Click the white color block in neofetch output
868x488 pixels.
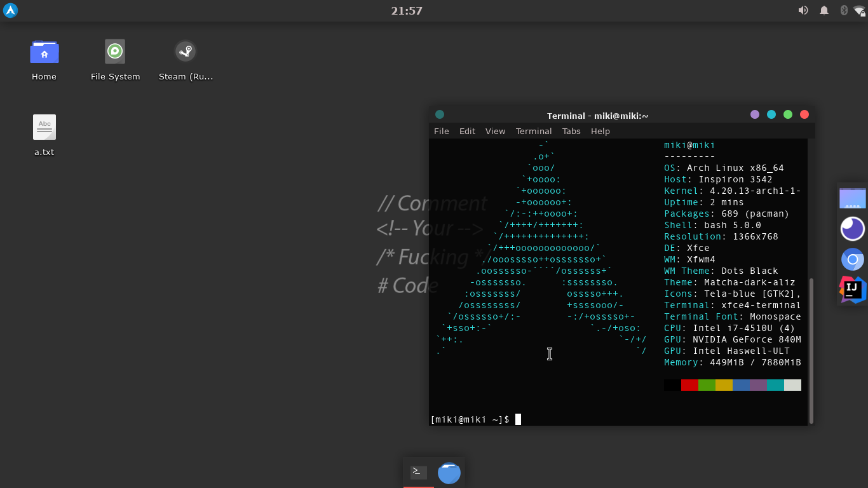tap(792, 385)
